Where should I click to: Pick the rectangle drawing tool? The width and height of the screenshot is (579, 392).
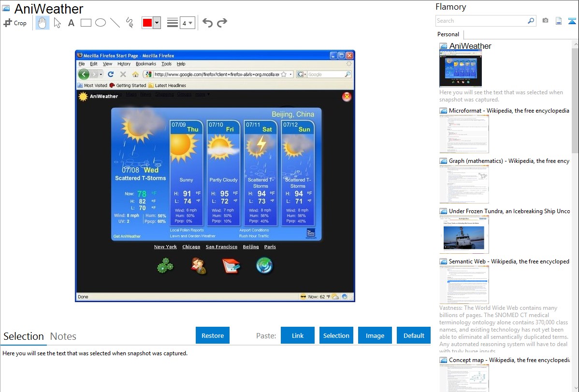[x=86, y=23]
